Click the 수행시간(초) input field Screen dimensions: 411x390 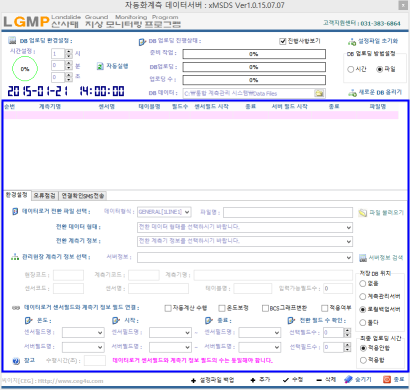(x=95, y=360)
